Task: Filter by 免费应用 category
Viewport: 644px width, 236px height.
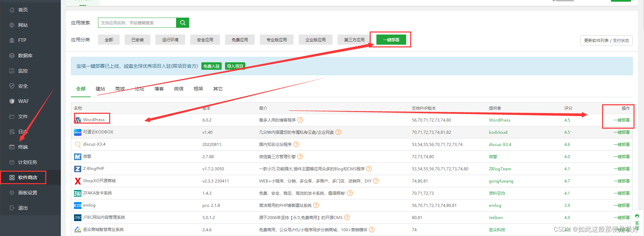Action: coord(240,40)
